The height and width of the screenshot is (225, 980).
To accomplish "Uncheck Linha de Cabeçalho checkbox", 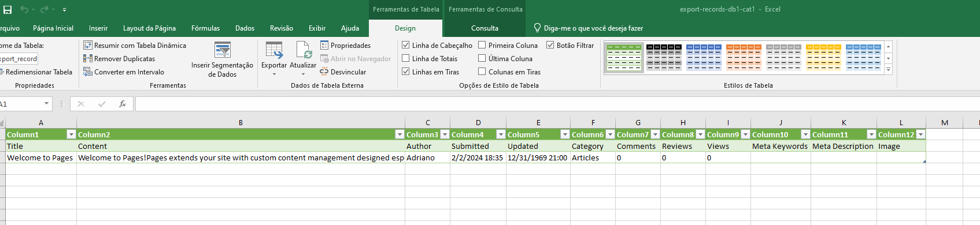I will pyautogui.click(x=406, y=45).
